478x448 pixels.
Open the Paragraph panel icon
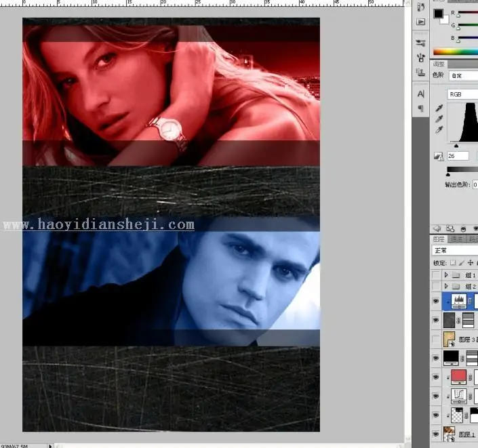420,108
